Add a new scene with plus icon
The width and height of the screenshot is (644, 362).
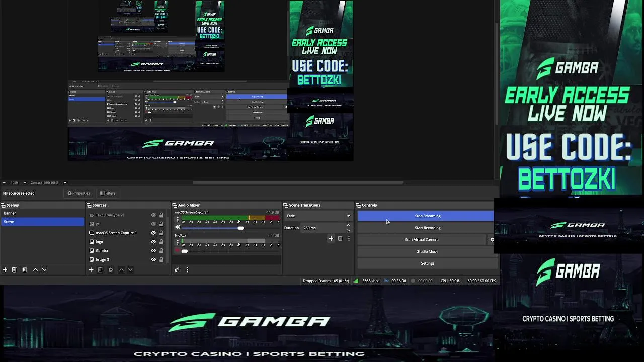pos(5,270)
